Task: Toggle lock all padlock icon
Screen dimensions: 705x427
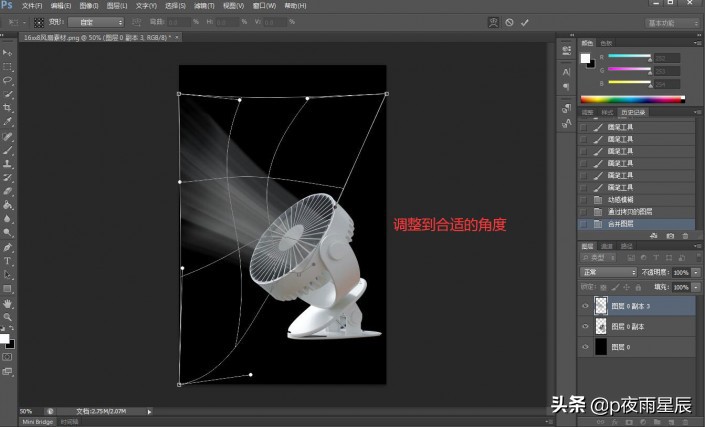Action: coord(638,287)
